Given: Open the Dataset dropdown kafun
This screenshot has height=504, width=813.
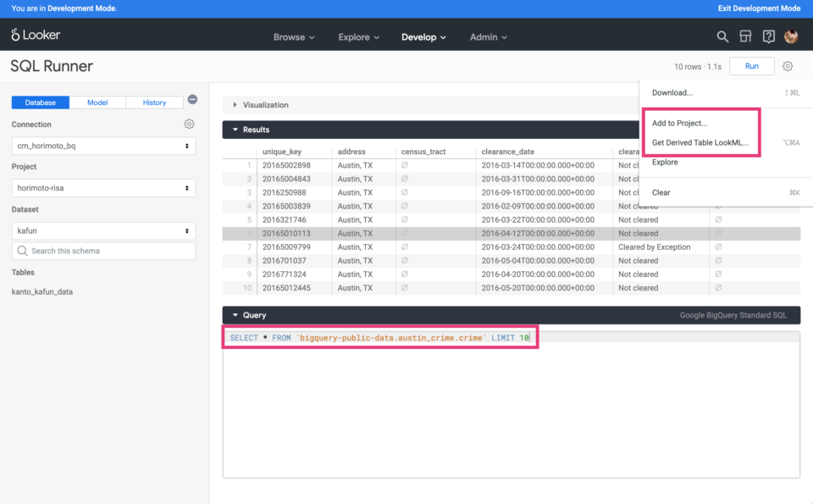Looking at the screenshot, I should (103, 230).
